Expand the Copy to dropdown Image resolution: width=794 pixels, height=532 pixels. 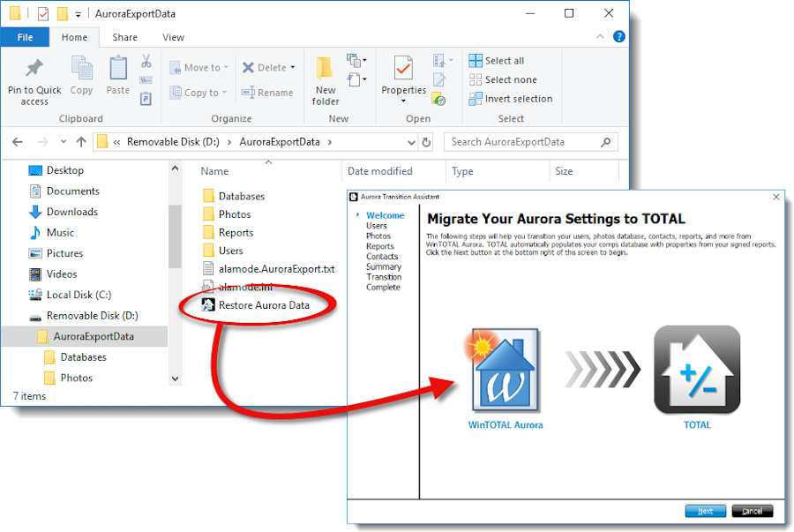coord(224,92)
